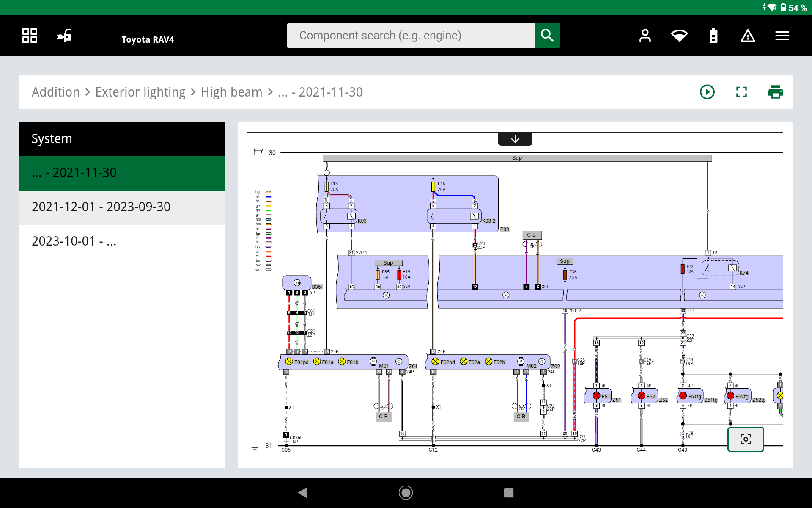812x508 pixels.
Task: Select fuse F16 20A in diagram
Action: 433,187
